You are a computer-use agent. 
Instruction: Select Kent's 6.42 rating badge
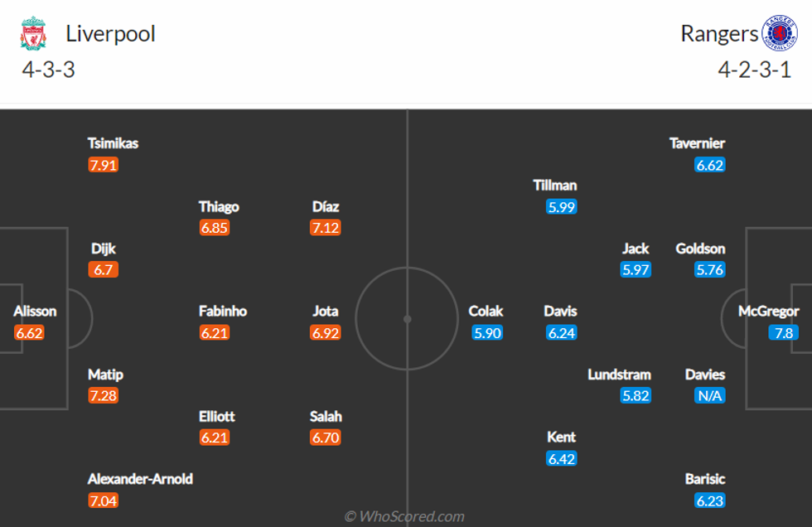(562, 459)
